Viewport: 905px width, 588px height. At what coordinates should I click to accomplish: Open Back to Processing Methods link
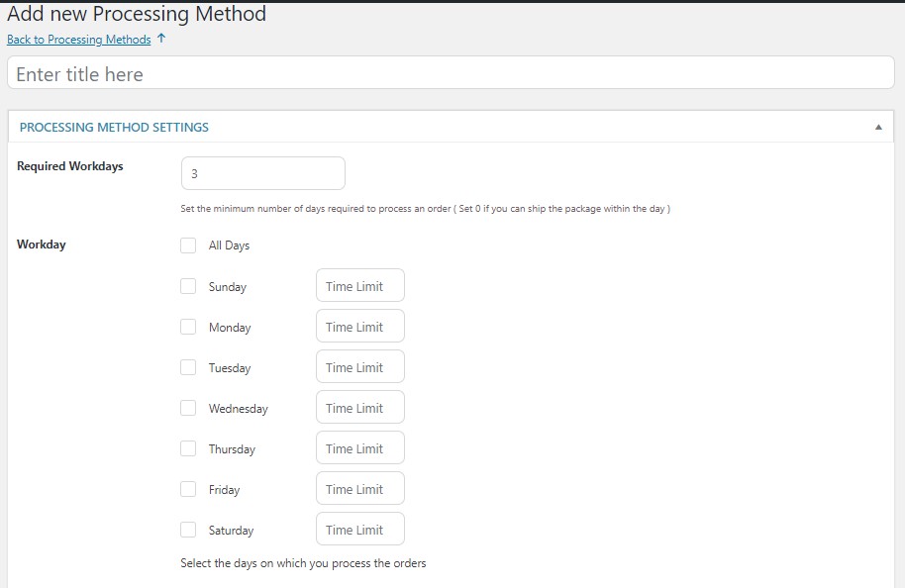(x=79, y=40)
